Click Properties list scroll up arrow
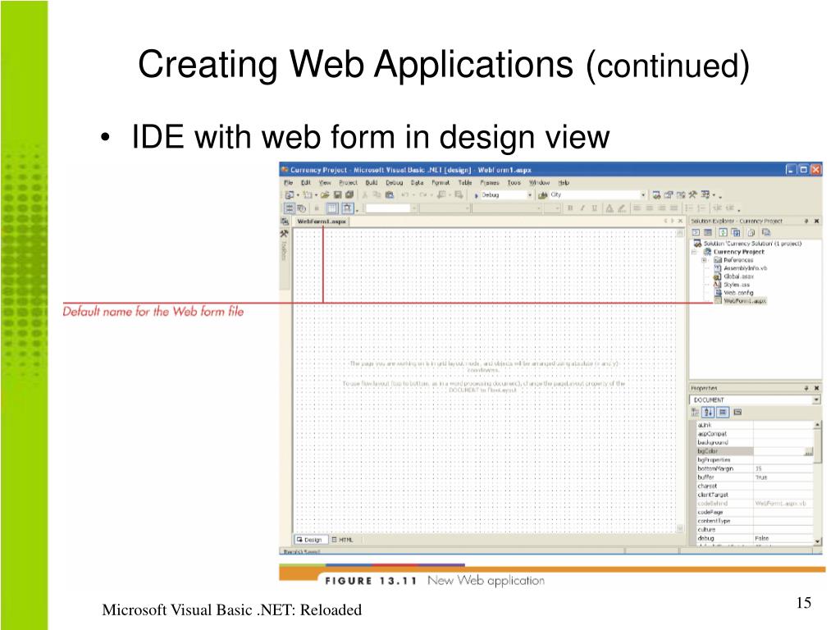Viewport: 840px width, 630px height. [818, 425]
